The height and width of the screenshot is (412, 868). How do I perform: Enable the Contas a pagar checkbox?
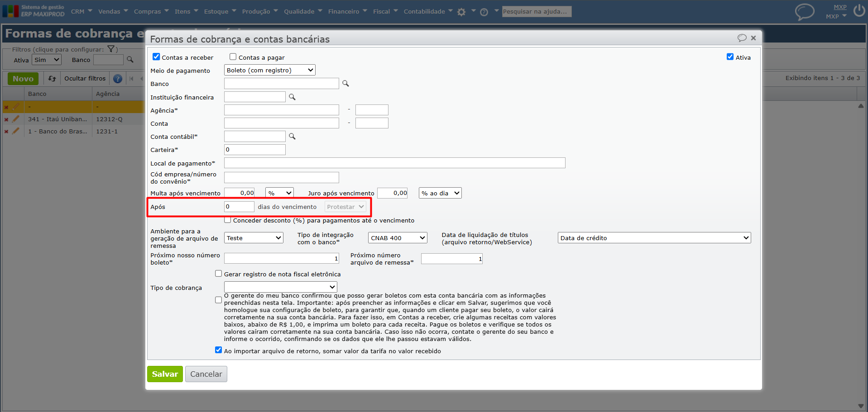pos(233,57)
